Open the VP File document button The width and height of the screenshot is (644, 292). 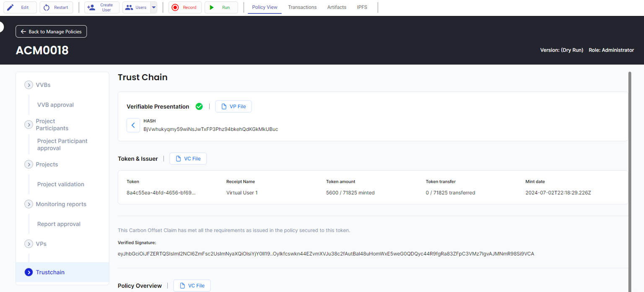click(x=234, y=107)
